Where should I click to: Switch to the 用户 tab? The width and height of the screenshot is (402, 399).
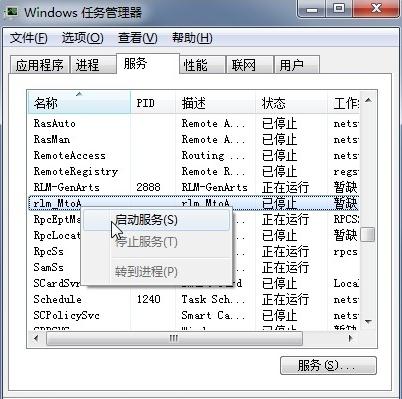coord(296,65)
